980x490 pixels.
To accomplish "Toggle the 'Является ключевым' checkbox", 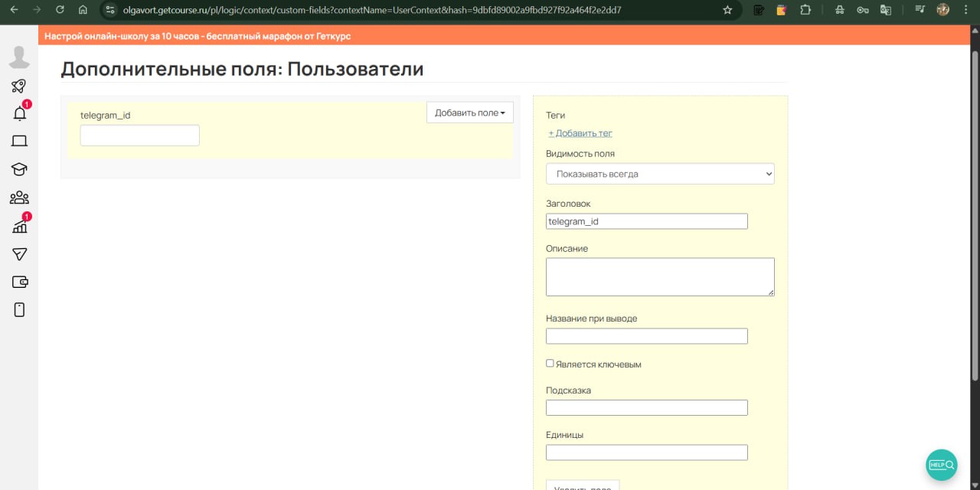I will click(550, 364).
